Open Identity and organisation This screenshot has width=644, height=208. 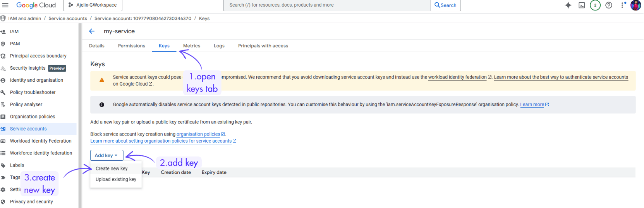[x=36, y=80]
